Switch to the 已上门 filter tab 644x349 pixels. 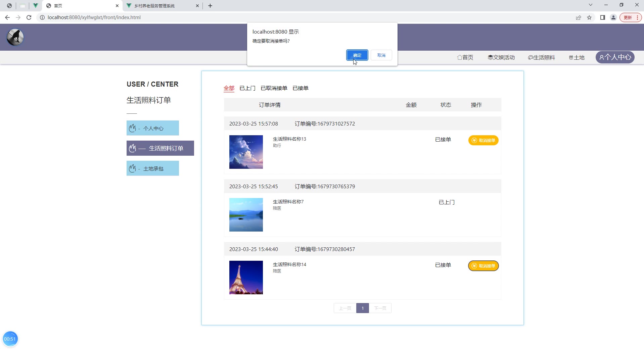tap(247, 88)
